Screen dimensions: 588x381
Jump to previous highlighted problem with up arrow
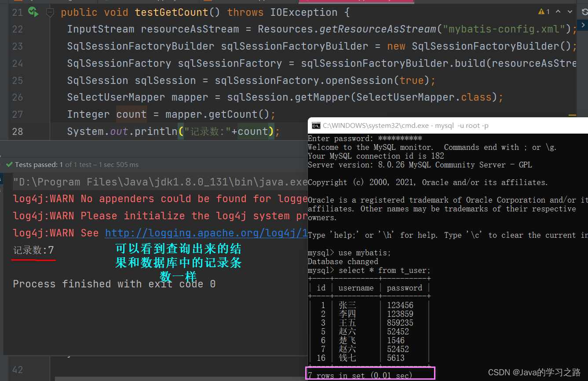pyautogui.click(x=558, y=12)
